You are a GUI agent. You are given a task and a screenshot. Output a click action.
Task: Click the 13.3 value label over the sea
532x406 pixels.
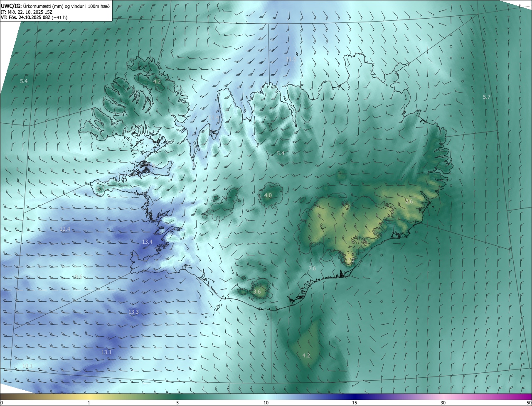pos(133,312)
